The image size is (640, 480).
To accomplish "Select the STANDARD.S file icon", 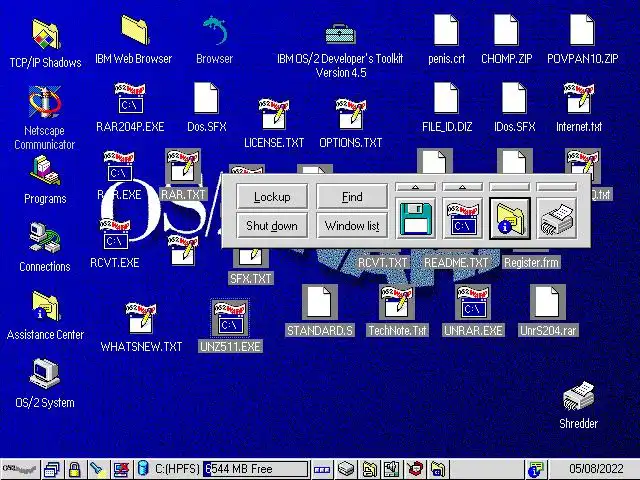I will (x=320, y=302).
